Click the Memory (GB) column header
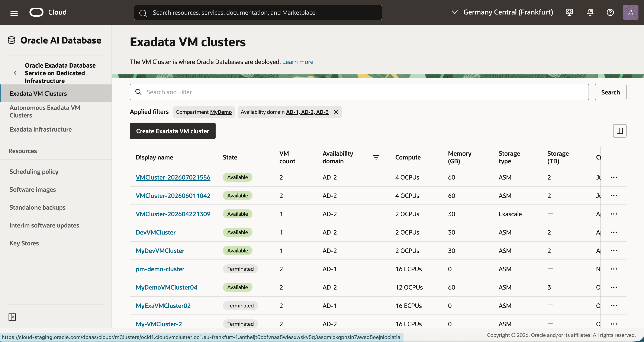644x342 pixels. (x=460, y=157)
